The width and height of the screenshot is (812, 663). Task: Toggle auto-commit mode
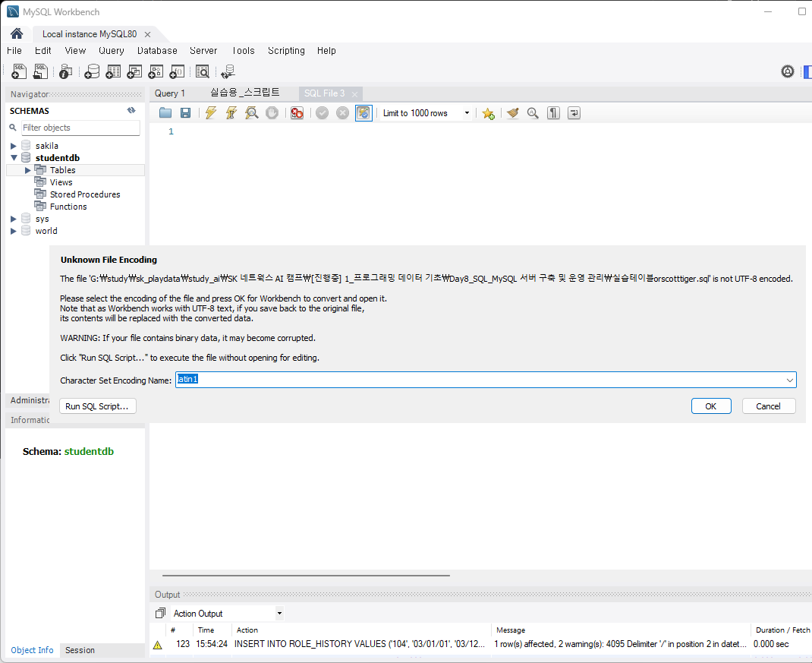tap(364, 113)
